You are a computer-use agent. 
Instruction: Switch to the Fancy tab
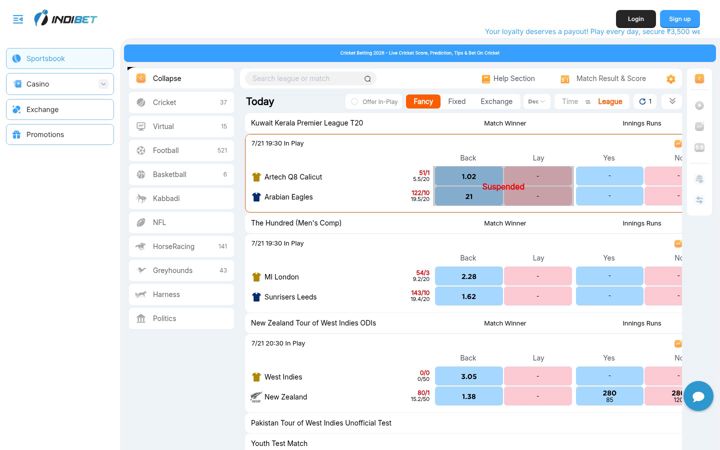[x=423, y=101]
